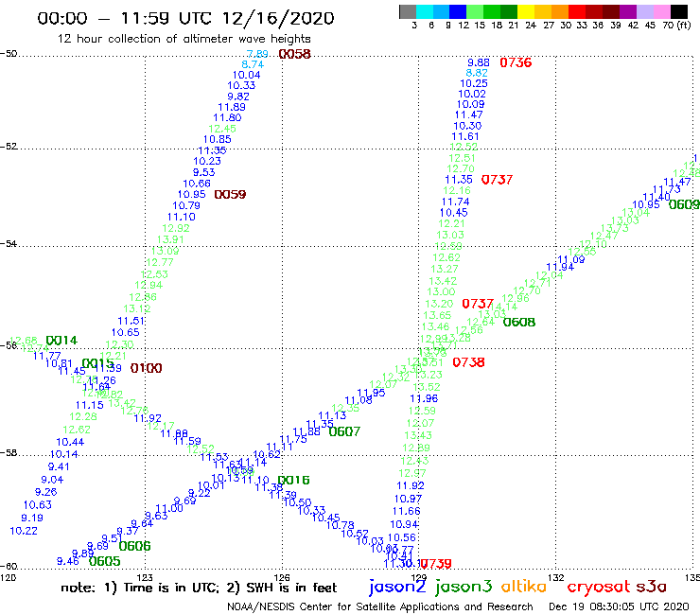Viewport: 700px width, 615px height.
Task: Click the red 0737 label beside 11.35
Action: (x=498, y=180)
